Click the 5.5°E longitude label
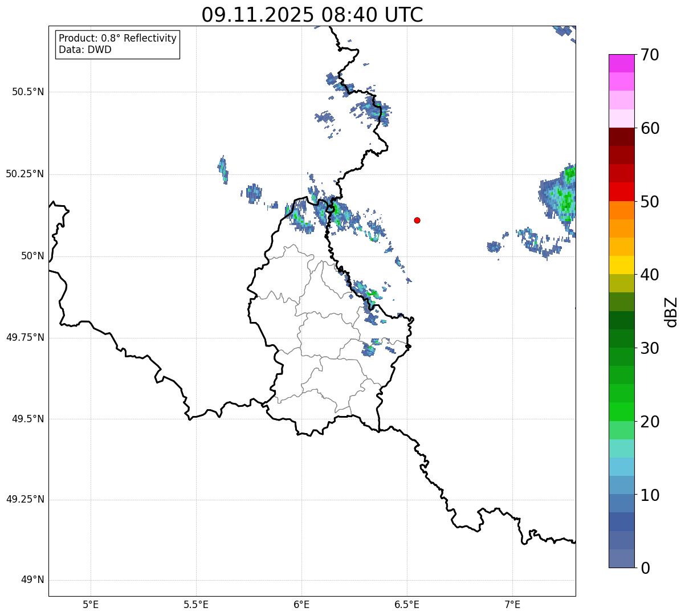685x616 pixels. click(x=196, y=604)
